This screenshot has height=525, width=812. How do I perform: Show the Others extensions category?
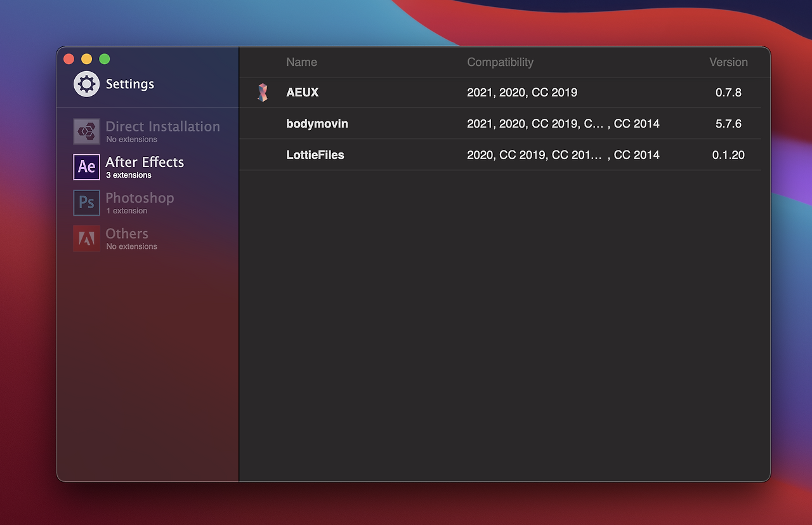coord(127,233)
